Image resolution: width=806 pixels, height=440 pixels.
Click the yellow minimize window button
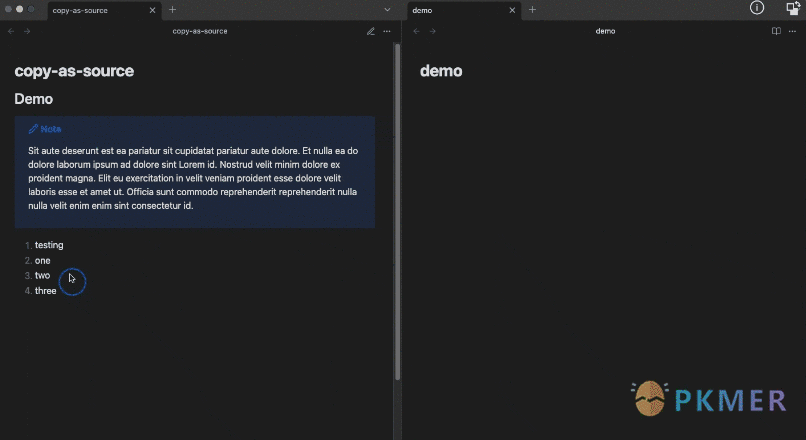coord(20,9)
